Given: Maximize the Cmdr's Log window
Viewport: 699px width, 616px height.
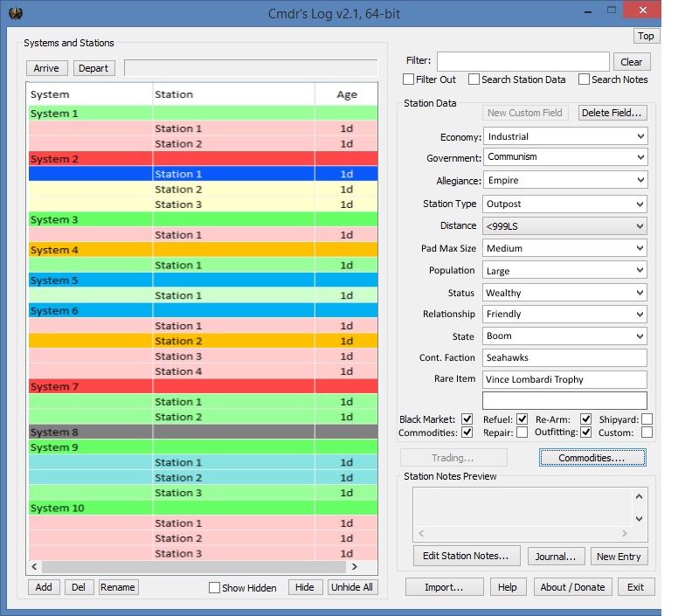Looking at the screenshot, I should tap(611, 10).
